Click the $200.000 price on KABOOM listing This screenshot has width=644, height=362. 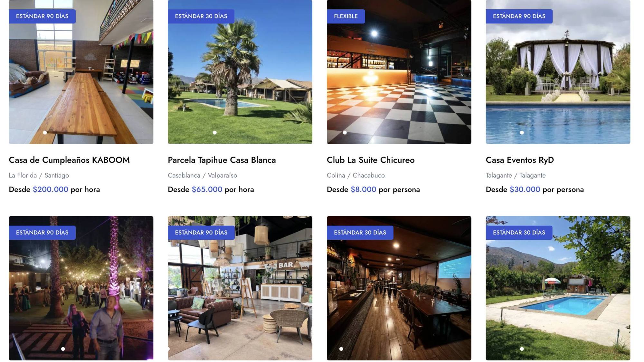pyautogui.click(x=51, y=189)
